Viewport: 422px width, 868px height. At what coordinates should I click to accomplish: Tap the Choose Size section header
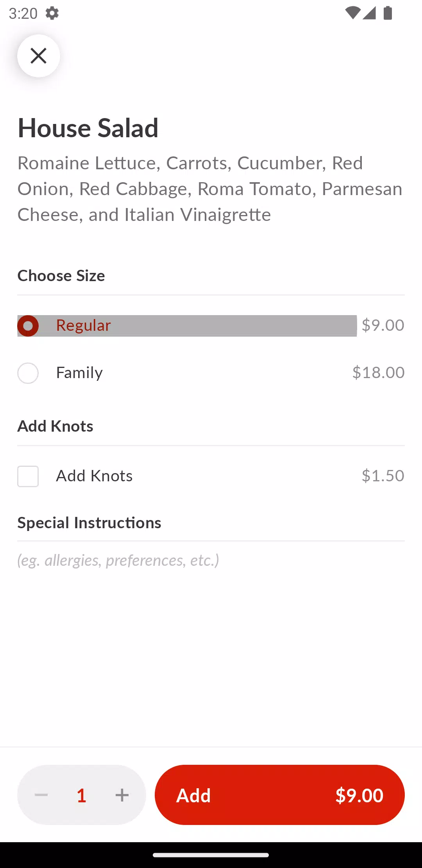pos(61,276)
